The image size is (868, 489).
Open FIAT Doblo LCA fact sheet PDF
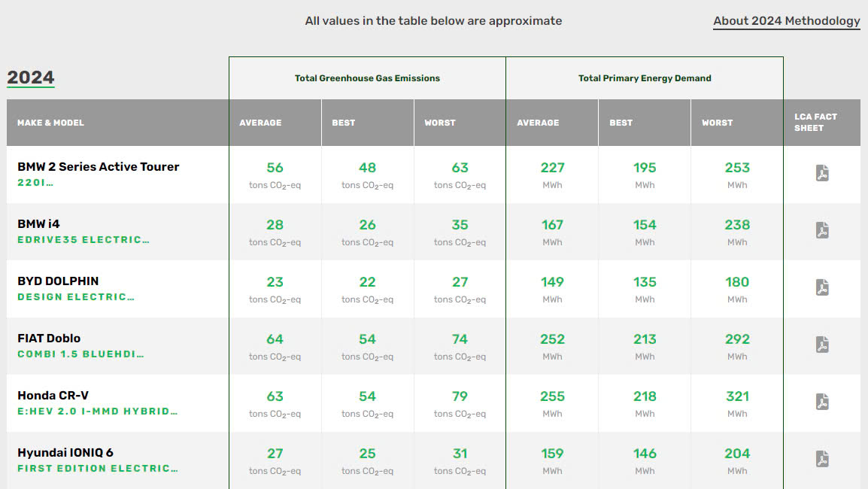822,345
